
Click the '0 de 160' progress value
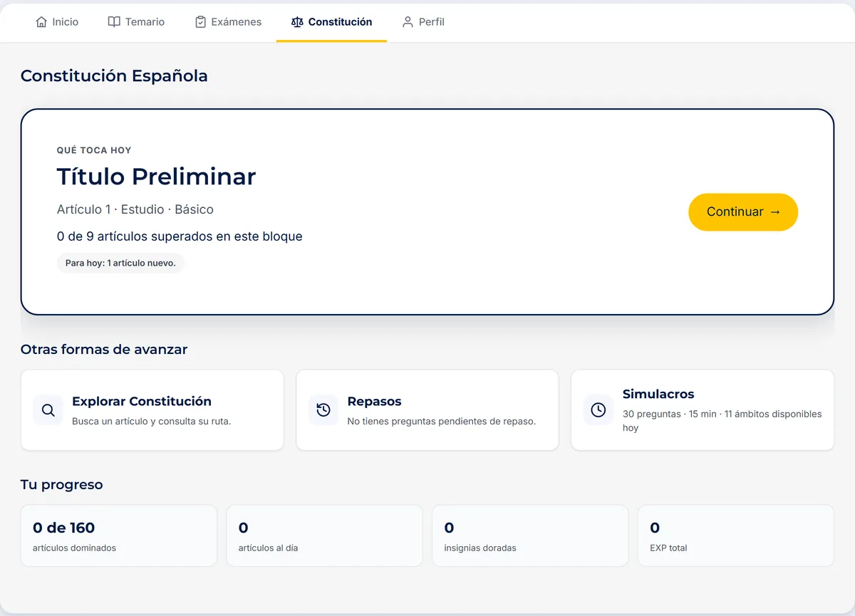63,528
